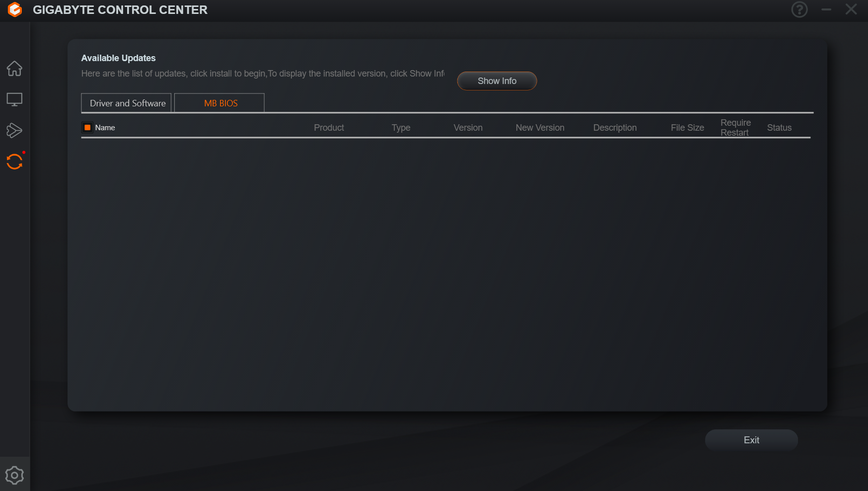Click the Version column header
This screenshot has width=868, height=491.
click(468, 128)
